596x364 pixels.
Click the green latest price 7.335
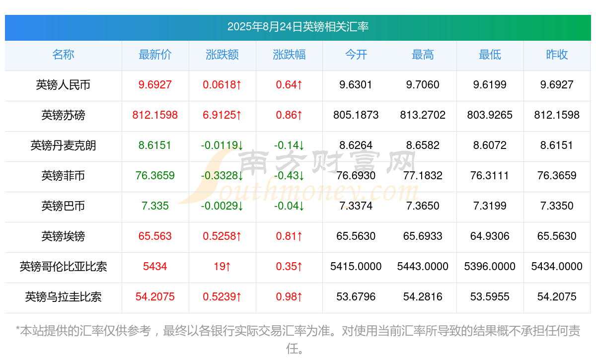pos(155,206)
